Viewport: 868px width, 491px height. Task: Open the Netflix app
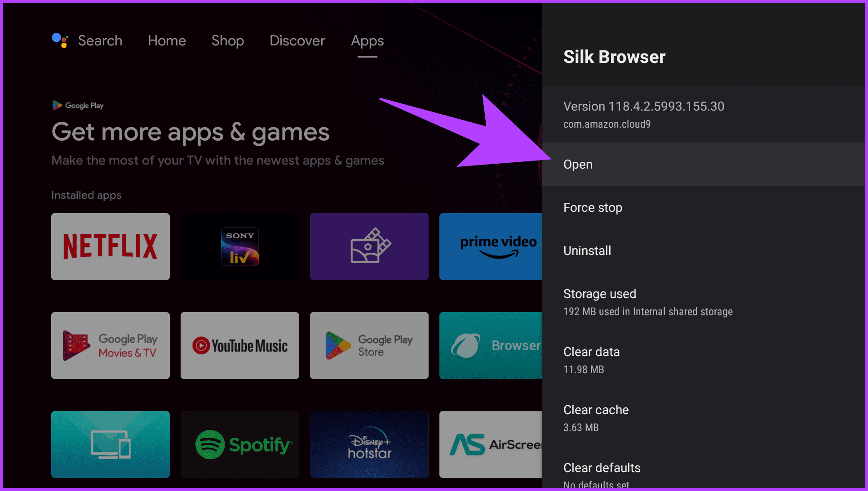[110, 246]
